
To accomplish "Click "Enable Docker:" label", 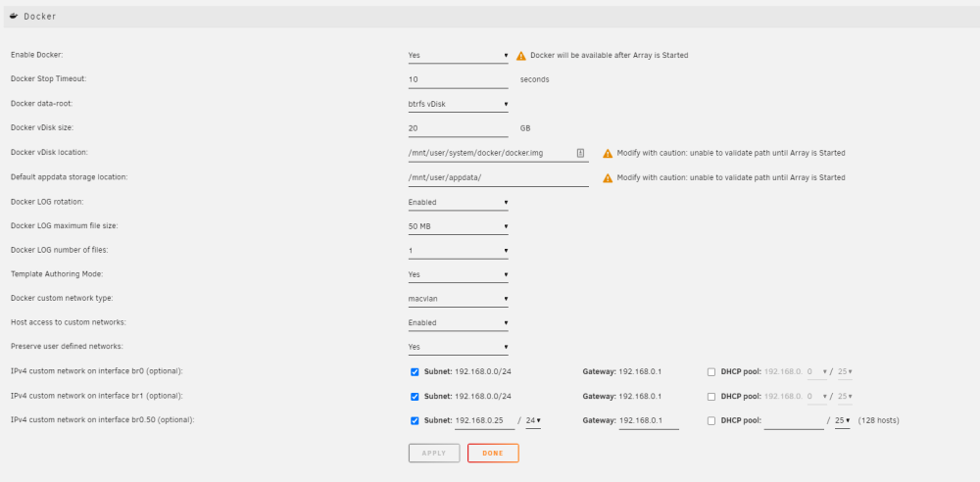I will point(37,55).
